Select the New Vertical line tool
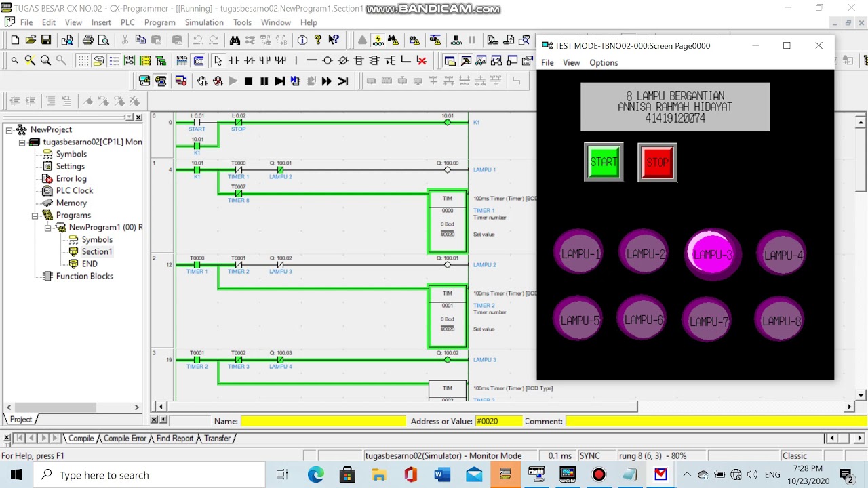The height and width of the screenshot is (488, 868). [x=296, y=60]
